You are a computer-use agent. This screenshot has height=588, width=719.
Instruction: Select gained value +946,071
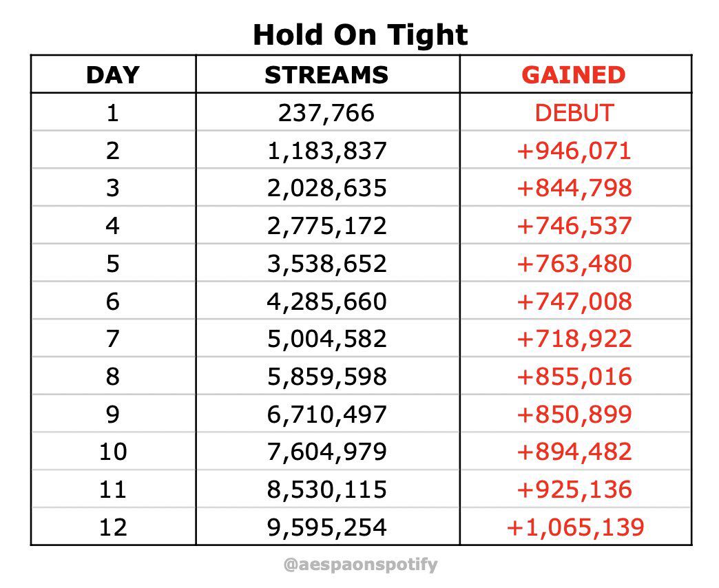[574, 151]
